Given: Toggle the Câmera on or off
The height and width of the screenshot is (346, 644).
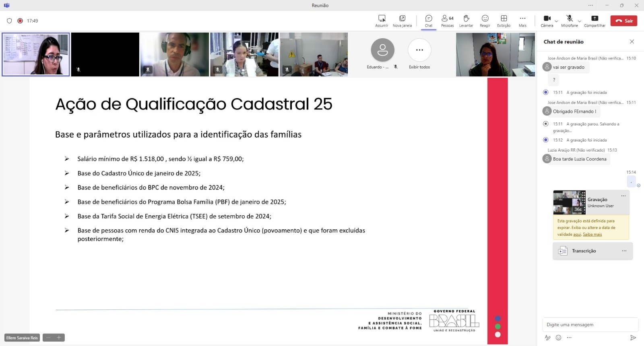Looking at the screenshot, I should pos(547,19).
